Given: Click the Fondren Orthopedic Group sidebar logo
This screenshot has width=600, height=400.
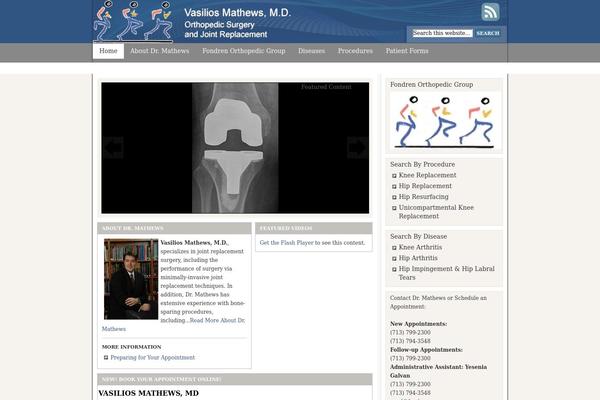Looking at the screenshot, I should point(444,122).
